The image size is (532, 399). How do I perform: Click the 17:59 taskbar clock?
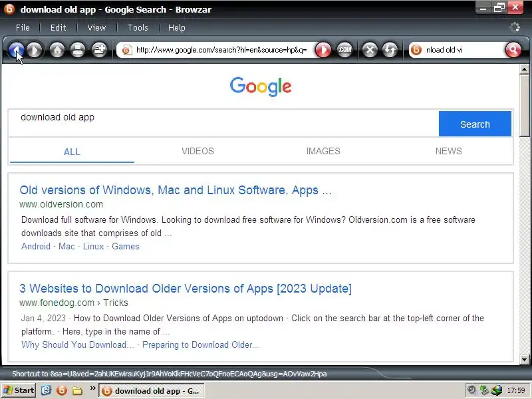tap(516, 390)
